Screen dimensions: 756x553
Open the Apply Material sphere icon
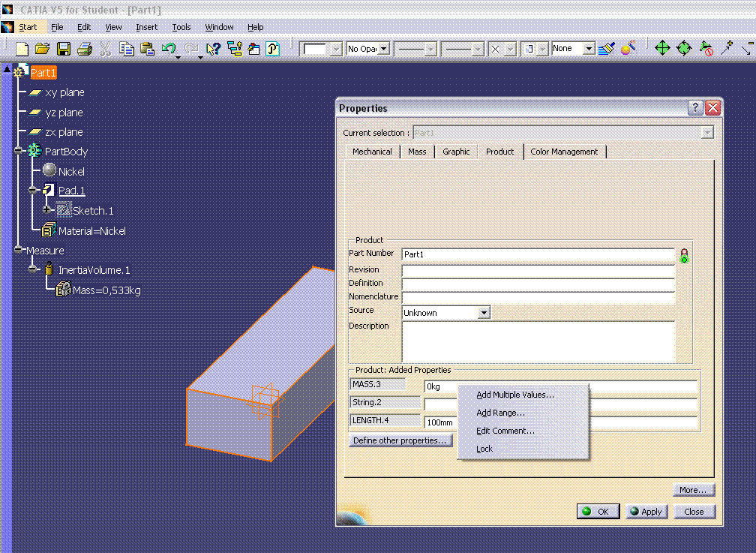pos(628,48)
